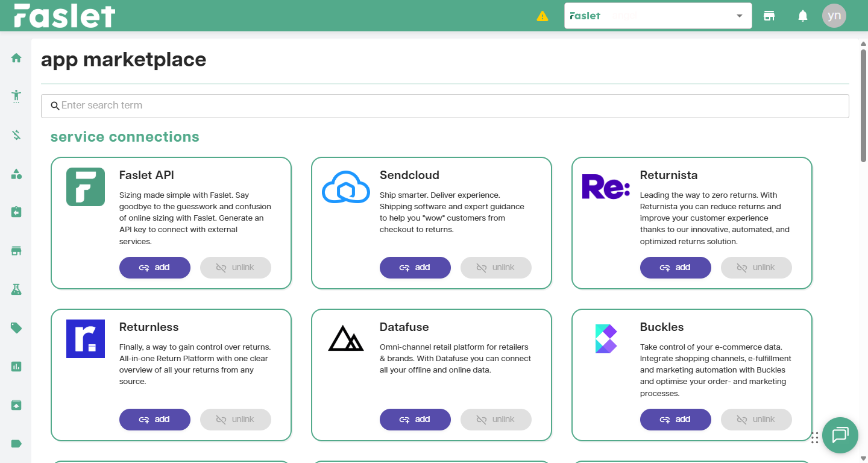Unlink the Buckles connection
The height and width of the screenshot is (463, 868).
pos(756,420)
